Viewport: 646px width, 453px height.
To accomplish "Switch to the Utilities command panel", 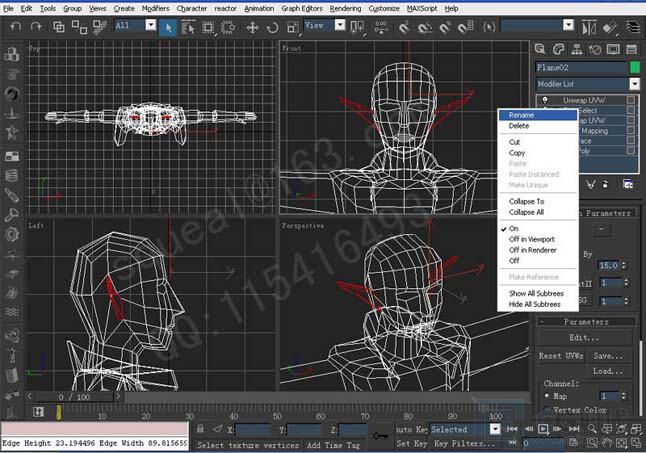I will click(632, 49).
